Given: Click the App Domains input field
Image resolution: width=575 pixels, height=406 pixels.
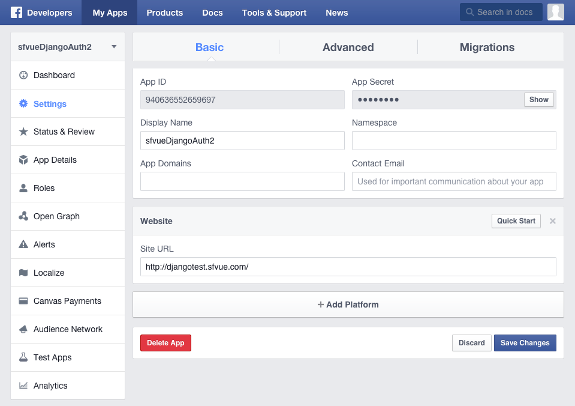Looking at the screenshot, I should point(242,181).
